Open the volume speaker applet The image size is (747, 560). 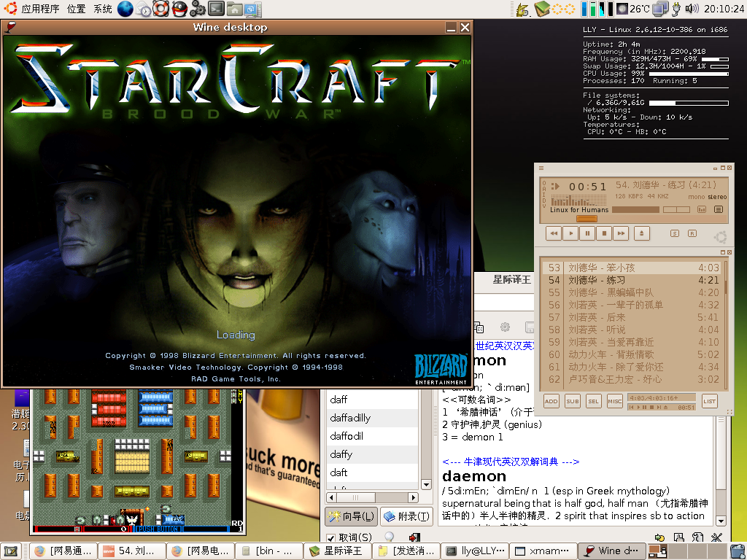coord(692,9)
